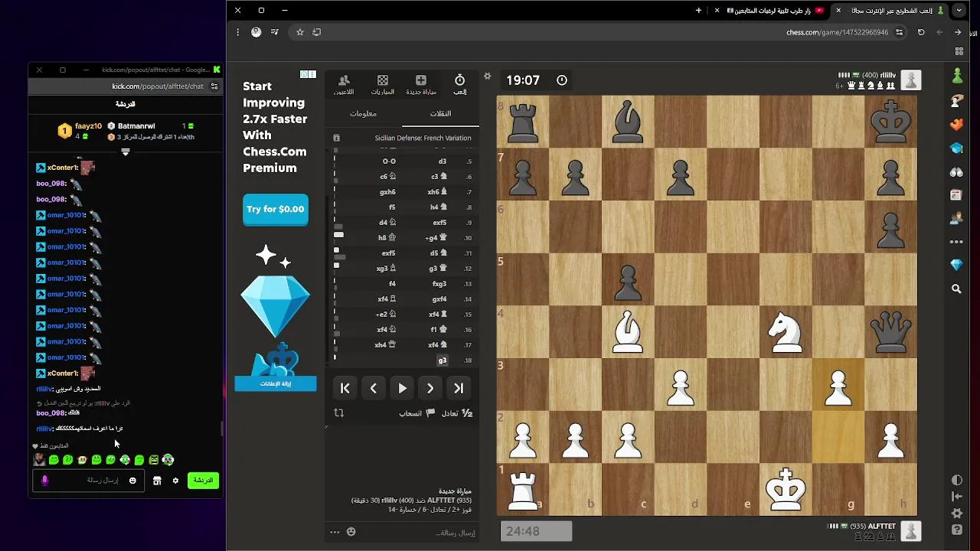
Task: Open chess.com sidebar settings gear
Action: coord(957,514)
